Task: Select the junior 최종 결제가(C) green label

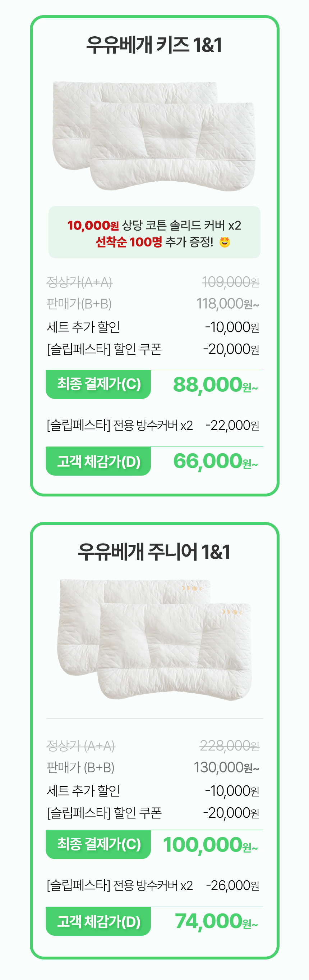Action: click(98, 844)
